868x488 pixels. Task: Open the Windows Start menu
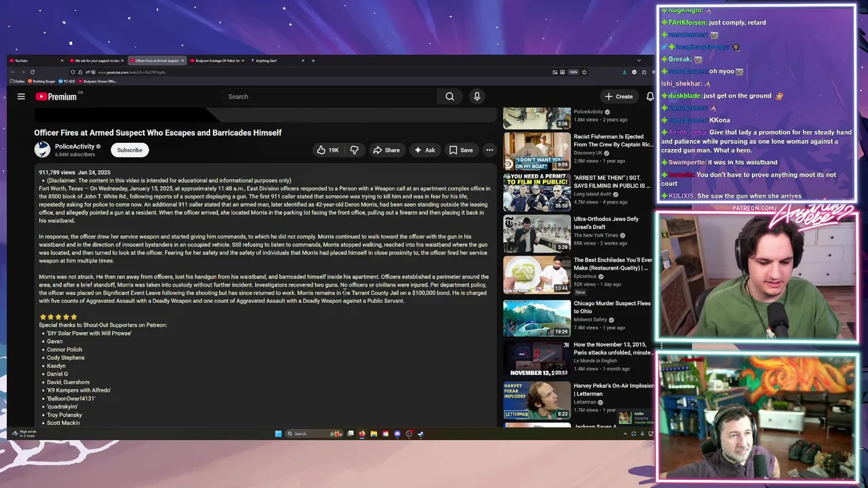coord(278,434)
